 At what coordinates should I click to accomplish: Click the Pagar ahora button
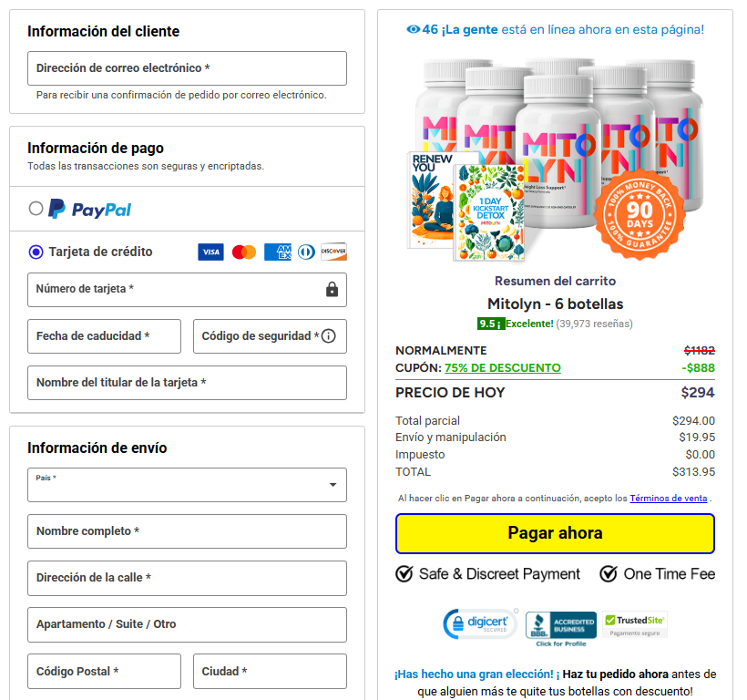tap(555, 533)
